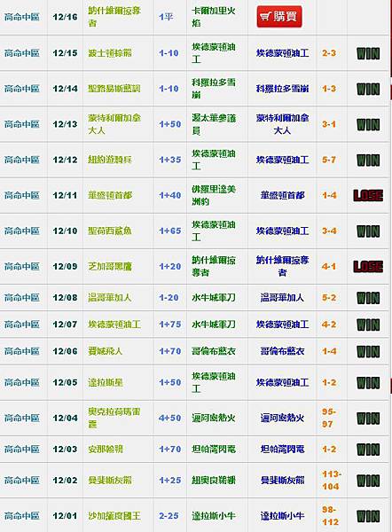Select the date cell 12/03
Image resolution: width=392 pixels, height=532 pixels.
(x=65, y=450)
